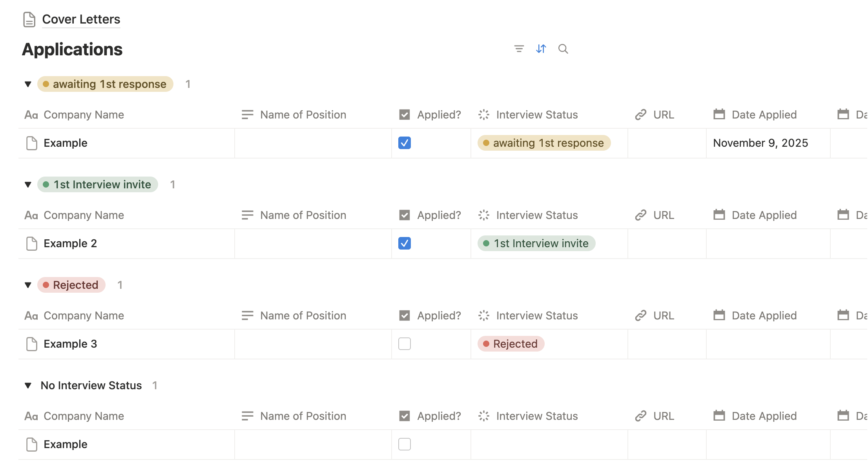Check the Applied? box for Example 3
Viewport: 868px width, 463px height.
pos(404,344)
